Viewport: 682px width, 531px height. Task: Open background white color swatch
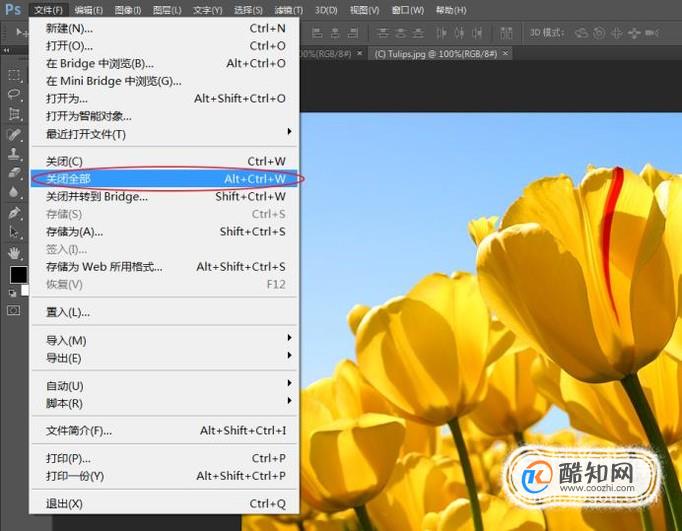click(x=26, y=291)
